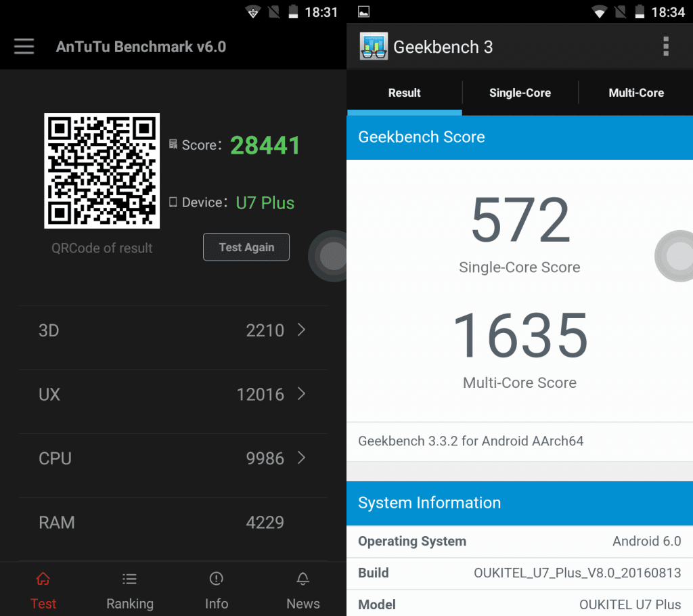
Task: Tap battery icon in Geekbench status bar
Action: tap(640, 12)
